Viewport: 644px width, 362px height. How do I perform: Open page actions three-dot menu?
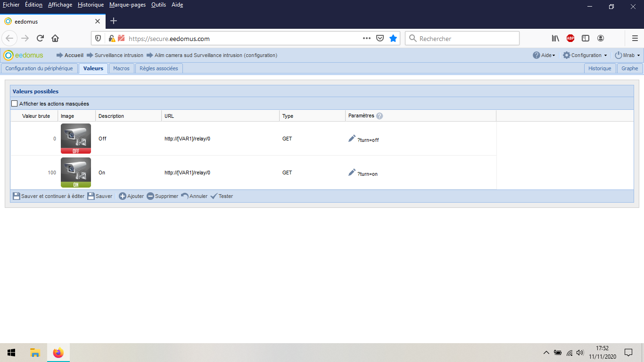click(367, 39)
